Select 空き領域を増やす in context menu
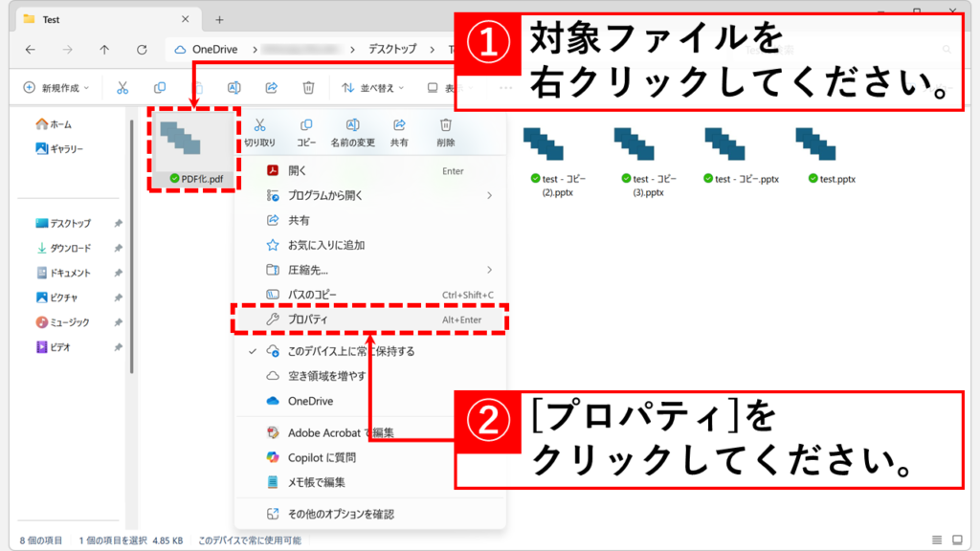Viewport: 980px width, 551px height. [370, 376]
